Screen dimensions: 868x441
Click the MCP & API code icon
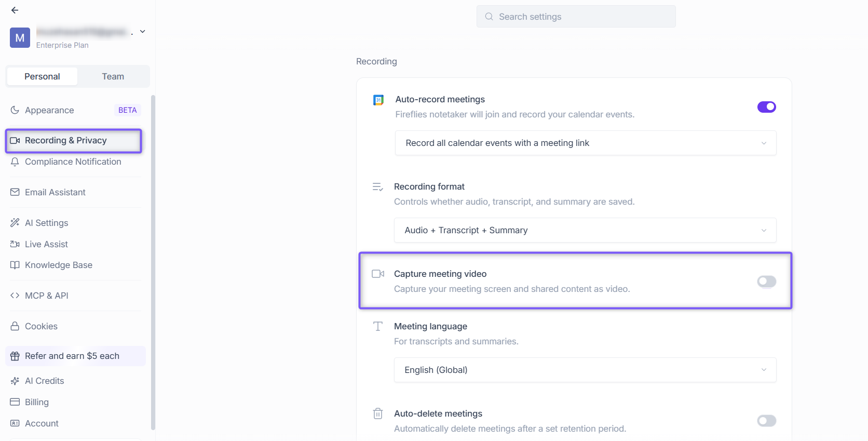point(15,296)
